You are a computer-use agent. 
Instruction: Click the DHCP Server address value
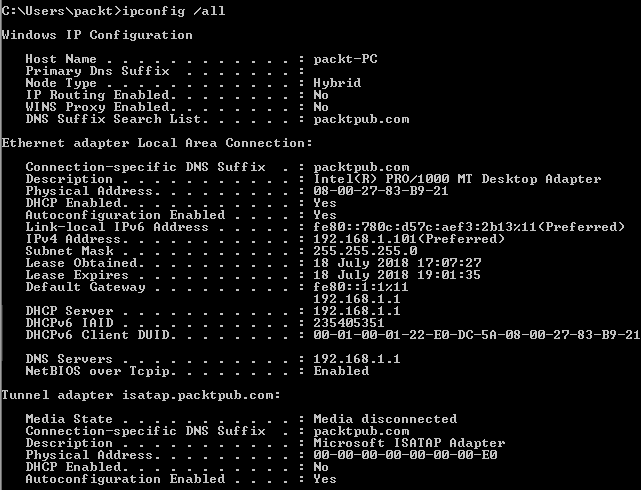click(357, 311)
